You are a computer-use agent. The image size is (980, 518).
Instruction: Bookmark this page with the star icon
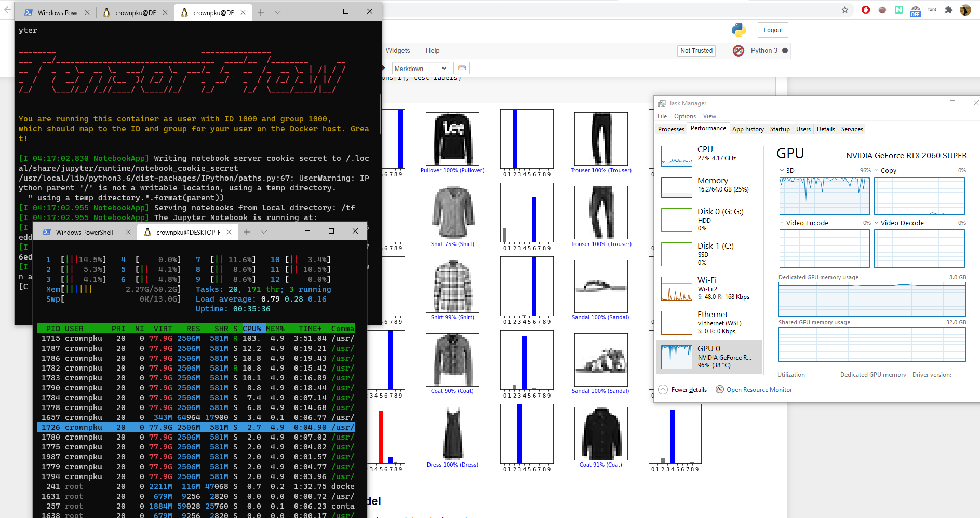pyautogui.click(x=845, y=10)
